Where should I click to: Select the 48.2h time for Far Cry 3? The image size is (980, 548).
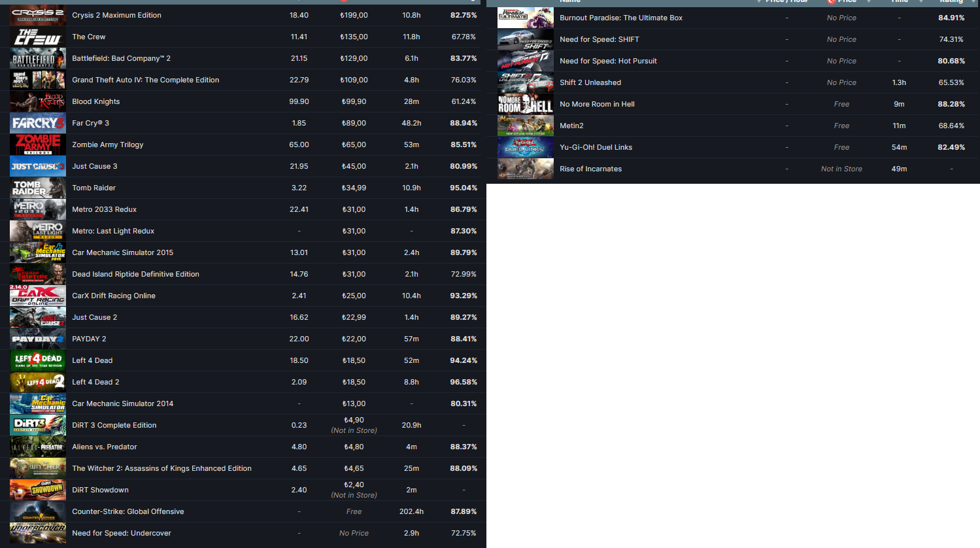411,123
